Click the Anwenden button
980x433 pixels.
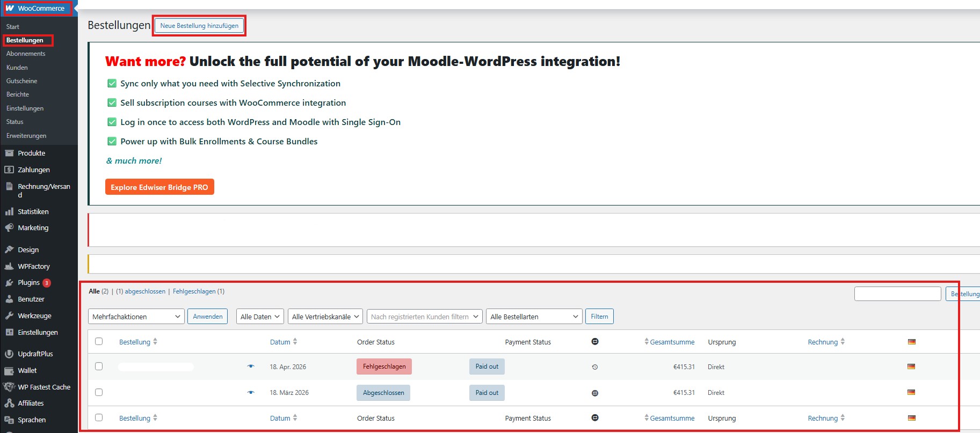tap(208, 317)
